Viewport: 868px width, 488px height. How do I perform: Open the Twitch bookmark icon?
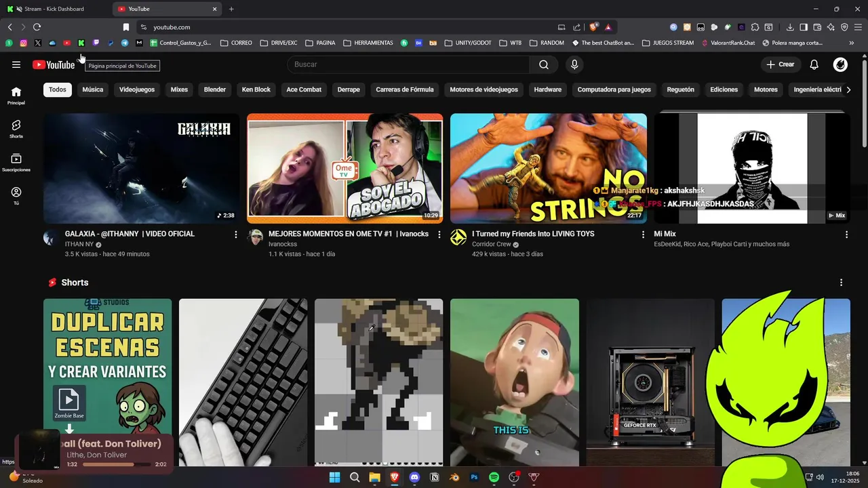coord(96,43)
